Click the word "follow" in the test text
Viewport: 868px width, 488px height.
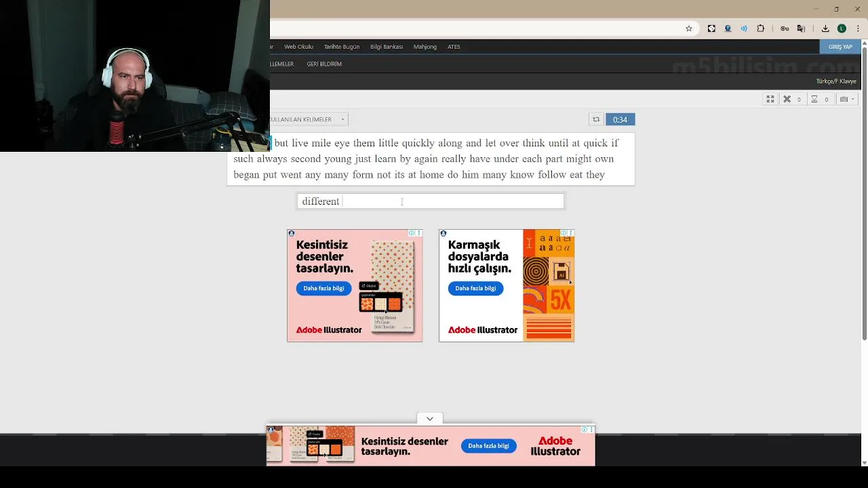pos(552,175)
